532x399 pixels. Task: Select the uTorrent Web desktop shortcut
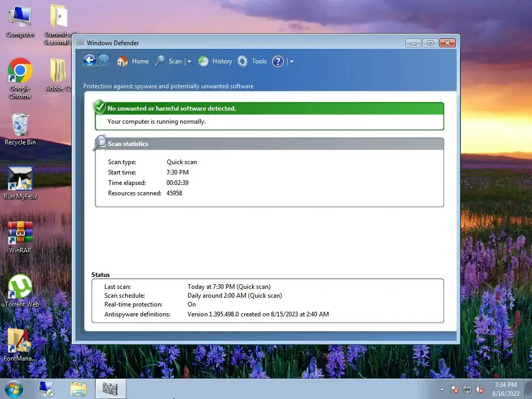point(20,291)
